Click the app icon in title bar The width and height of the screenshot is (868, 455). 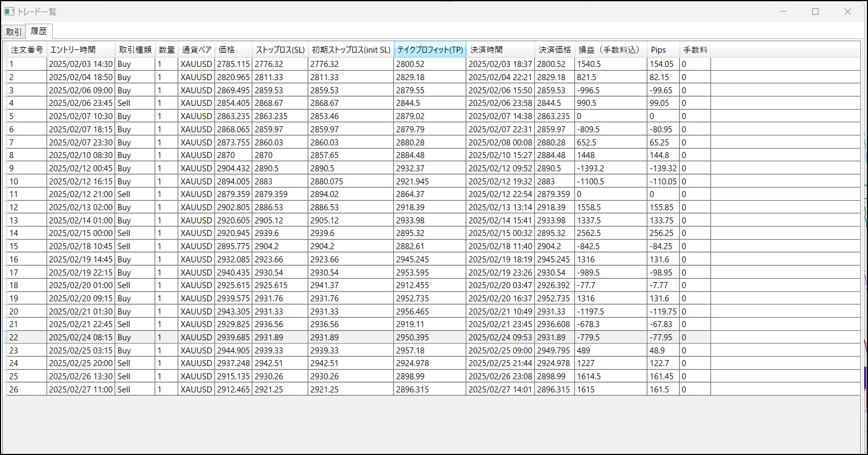[x=9, y=12]
